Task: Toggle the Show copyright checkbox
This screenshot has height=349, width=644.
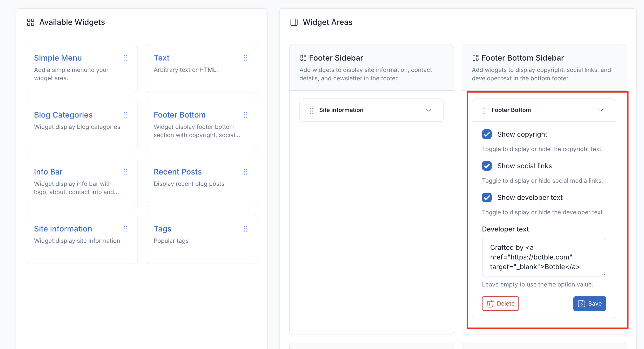Action: (487, 134)
